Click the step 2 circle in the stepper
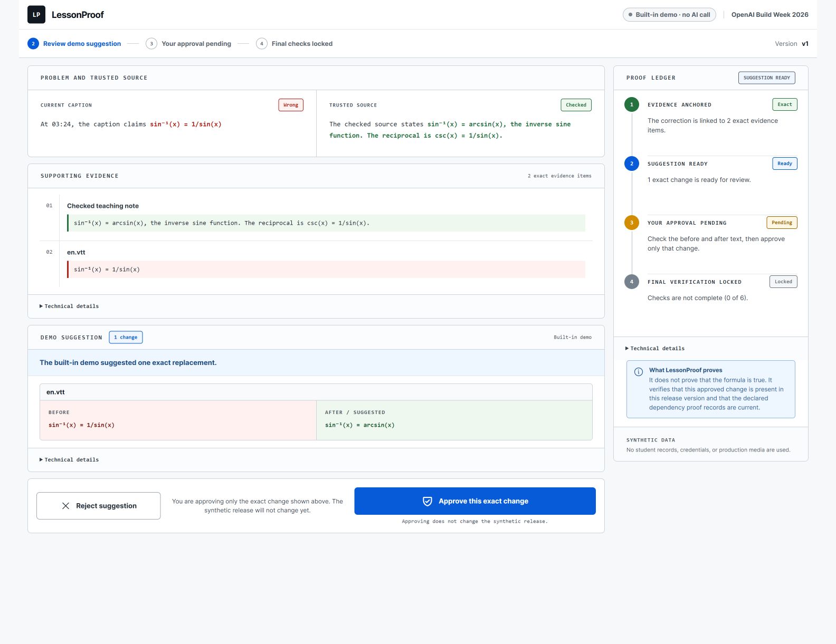Image resolution: width=836 pixels, height=644 pixels. [33, 44]
